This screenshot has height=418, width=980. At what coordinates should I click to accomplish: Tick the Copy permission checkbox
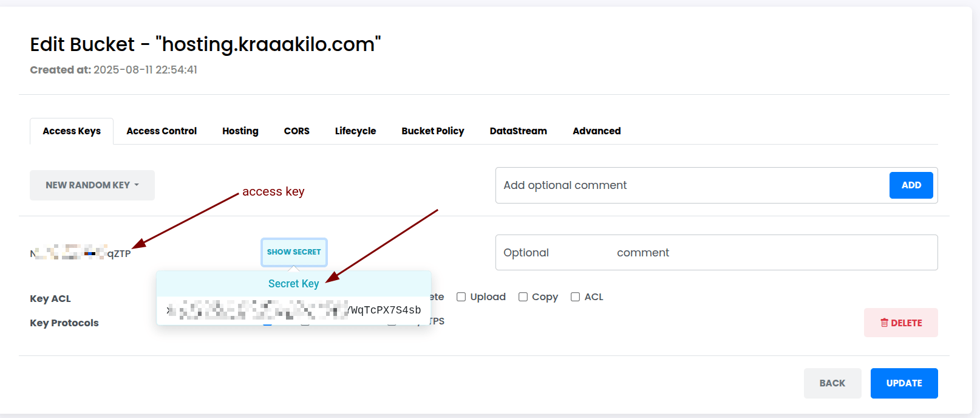click(523, 297)
